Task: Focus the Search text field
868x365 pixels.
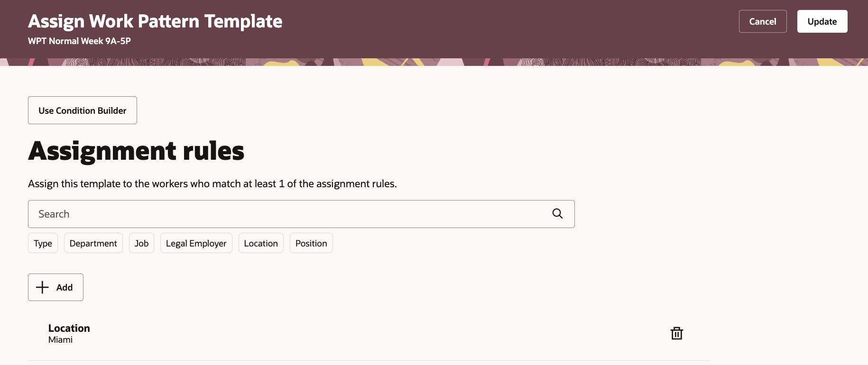Action: click(285, 214)
